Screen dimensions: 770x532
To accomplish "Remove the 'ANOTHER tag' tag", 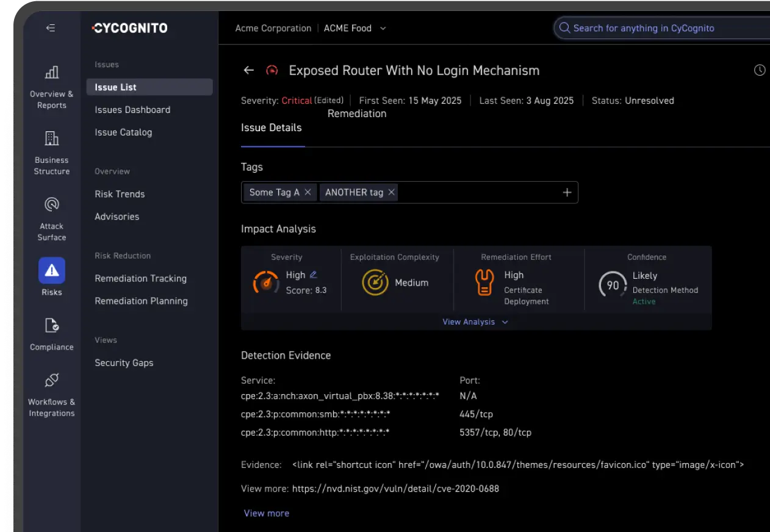I will tap(392, 192).
